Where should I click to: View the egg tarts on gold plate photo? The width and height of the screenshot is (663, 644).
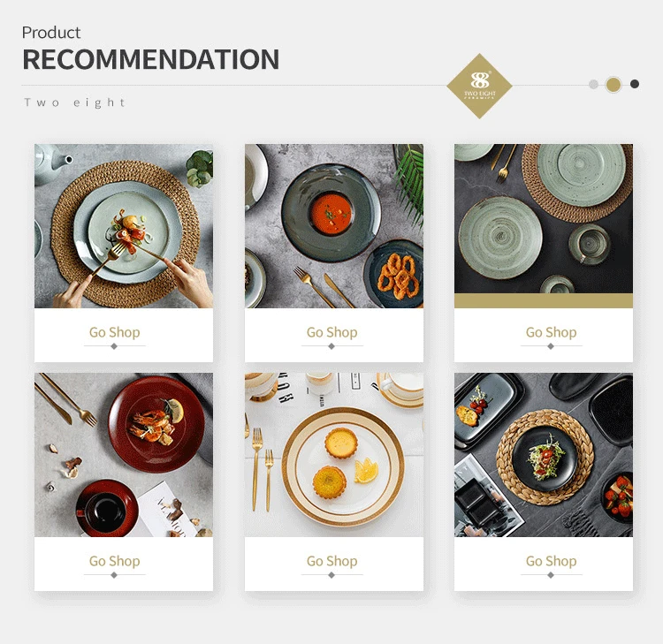(x=334, y=455)
